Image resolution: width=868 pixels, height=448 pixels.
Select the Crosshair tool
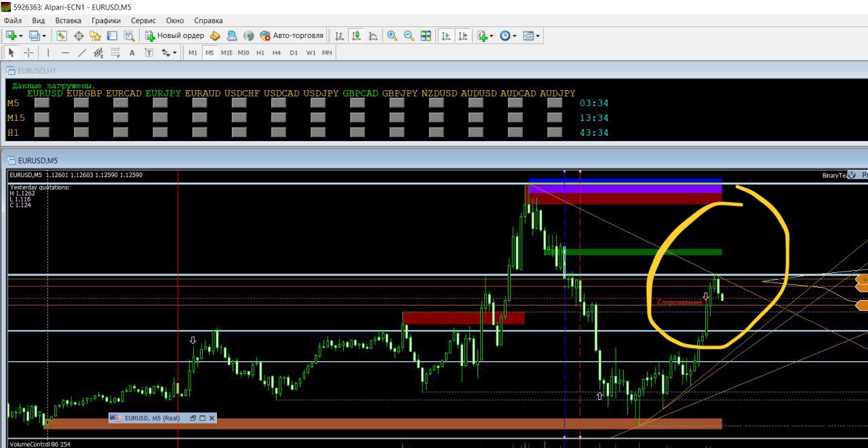click(28, 52)
